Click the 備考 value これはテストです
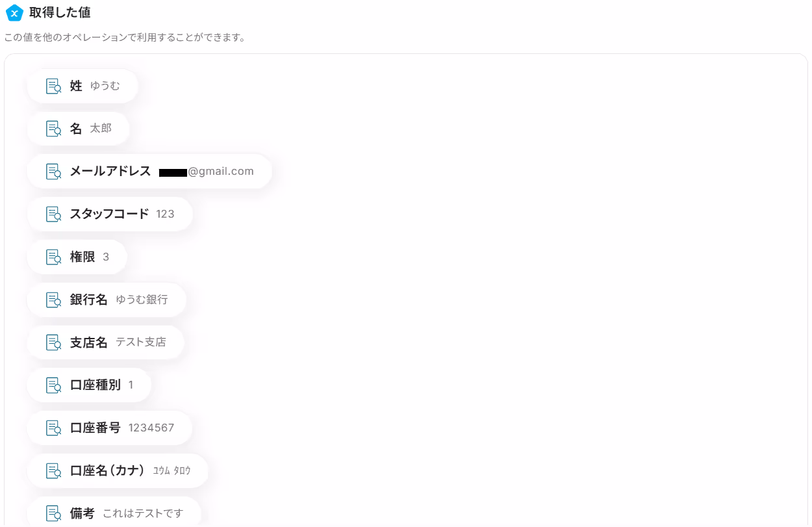This screenshot has height=527, width=812. tap(143, 514)
